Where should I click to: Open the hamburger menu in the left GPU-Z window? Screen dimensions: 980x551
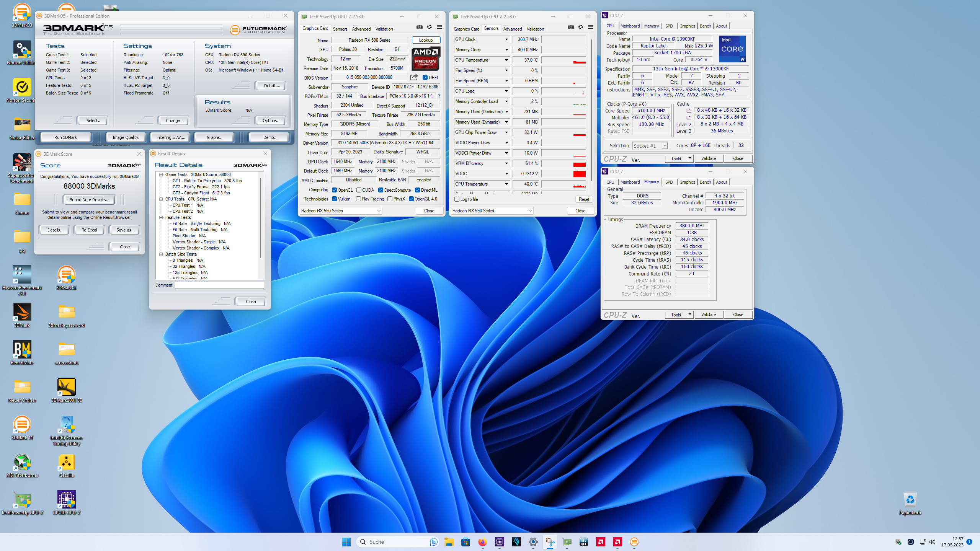coord(439,27)
